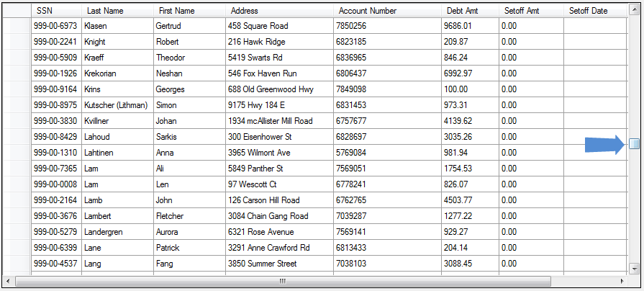Image resolution: width=644 pixels, height=291 pixels.
Task: Select SSN cell 999-00-4537
Action: [x=57, y=264]
